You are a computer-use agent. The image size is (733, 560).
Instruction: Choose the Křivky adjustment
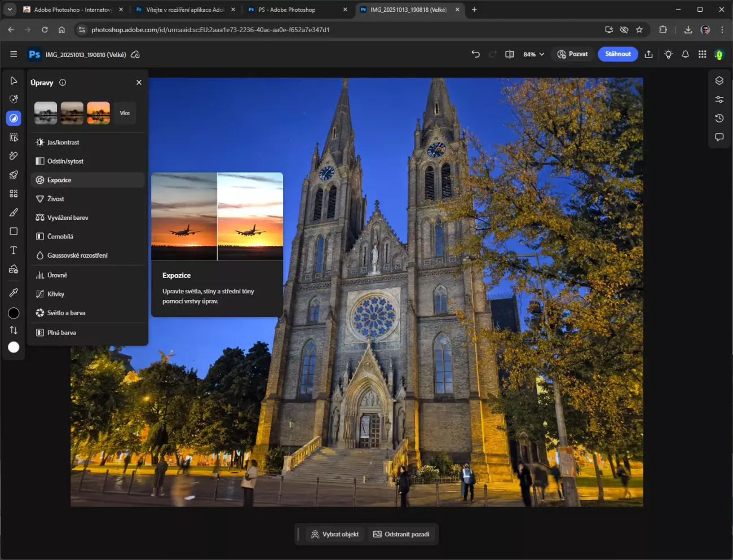(56, 294)
